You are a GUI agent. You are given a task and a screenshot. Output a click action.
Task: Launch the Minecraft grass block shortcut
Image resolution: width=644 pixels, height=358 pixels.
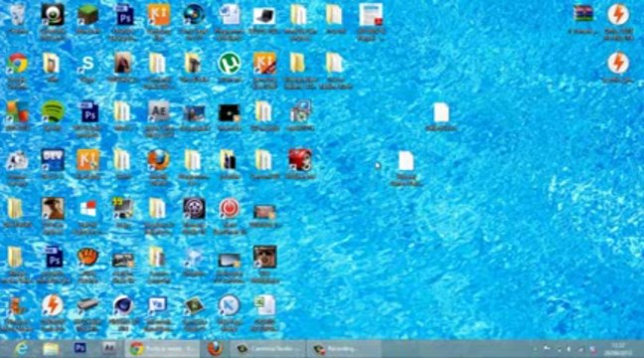87,15
